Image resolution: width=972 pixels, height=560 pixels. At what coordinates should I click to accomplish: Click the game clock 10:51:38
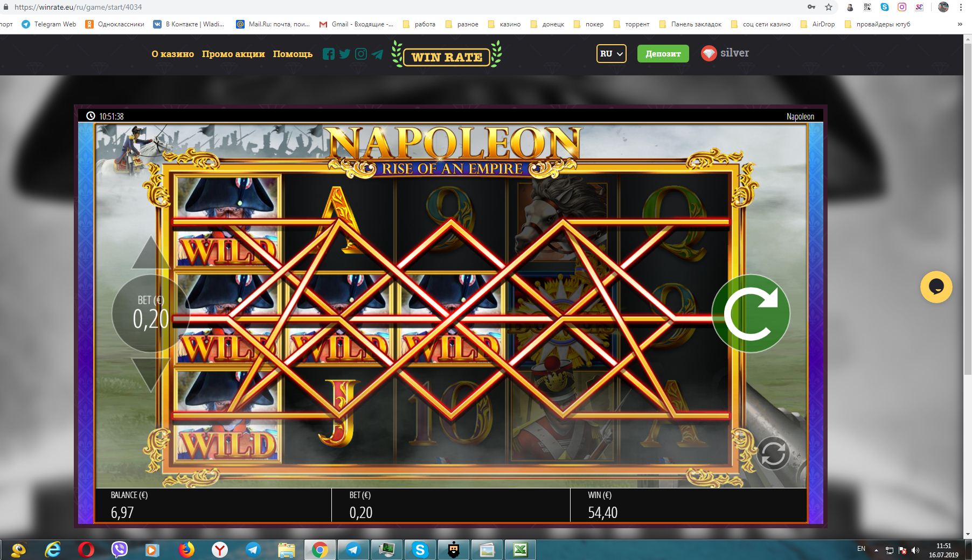coord(112,116)
